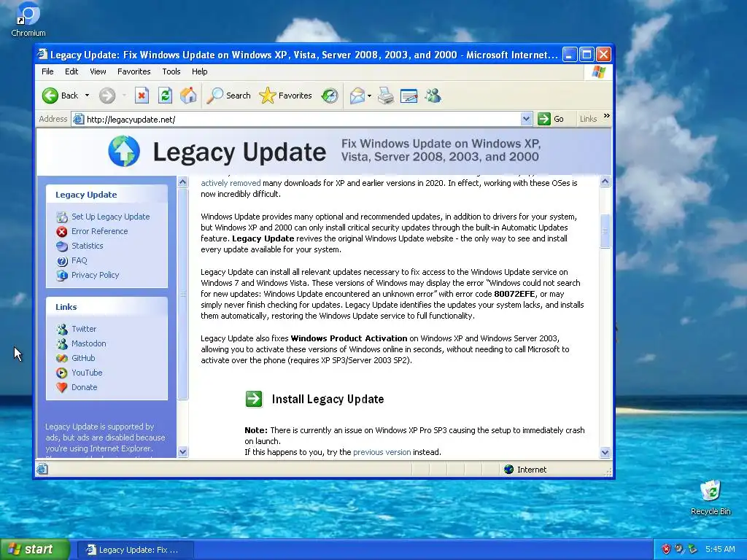Print the page with printer icon
Viewport: 747px width, 560px height.
click(385, 96)
